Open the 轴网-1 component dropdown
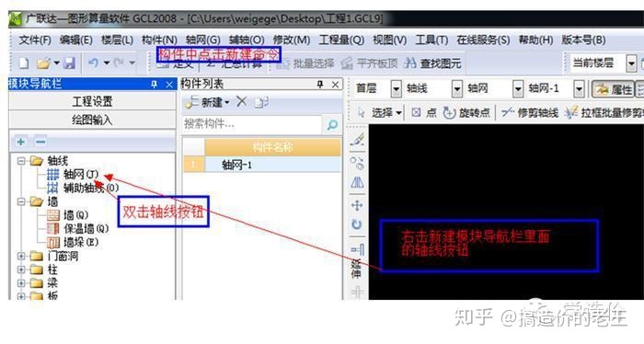 (x=579, y=89)
